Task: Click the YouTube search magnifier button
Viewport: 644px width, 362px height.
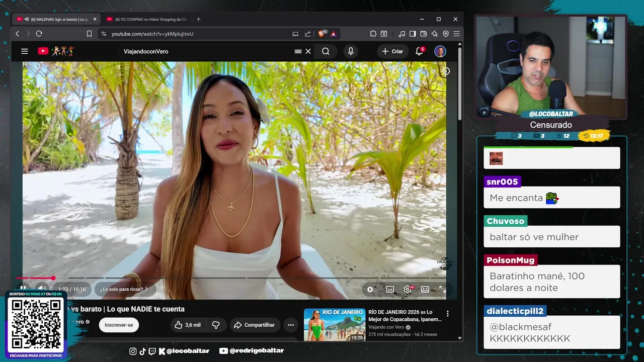Action: (326, 51)
